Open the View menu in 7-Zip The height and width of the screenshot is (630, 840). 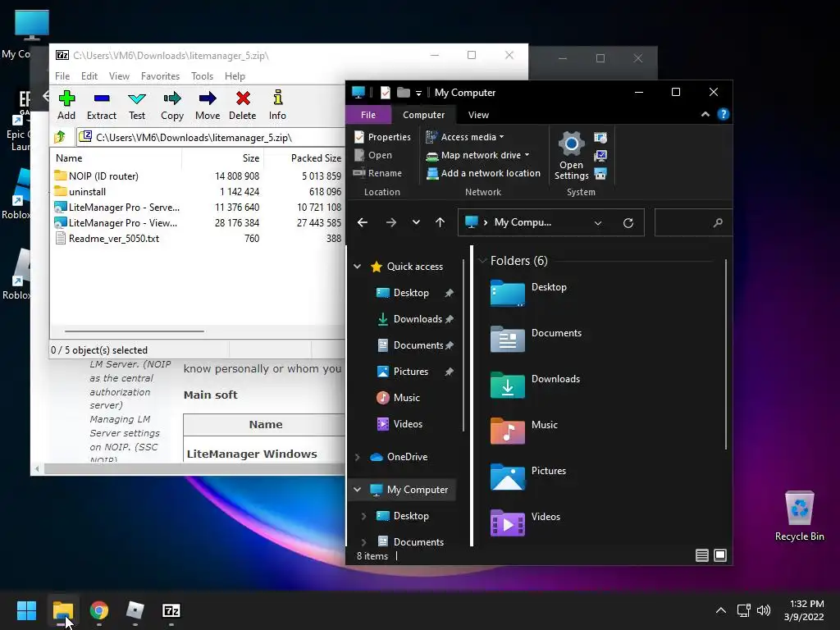click(x=119, y=76)
